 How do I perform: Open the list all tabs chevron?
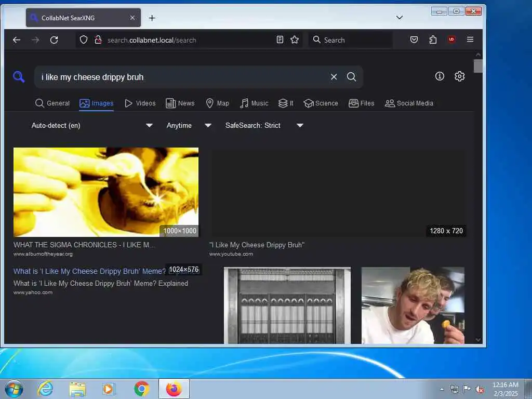[400, 18]
